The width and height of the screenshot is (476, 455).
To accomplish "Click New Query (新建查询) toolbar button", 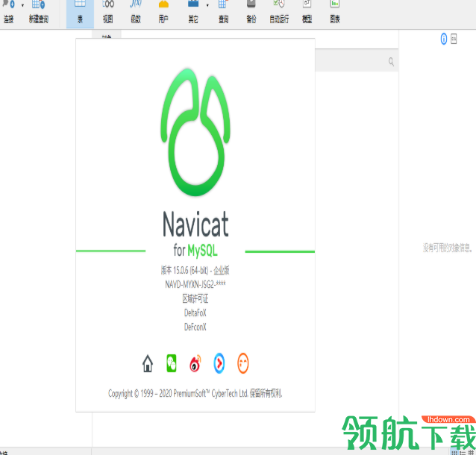I will pyautogui.click(x=39, y=12).
